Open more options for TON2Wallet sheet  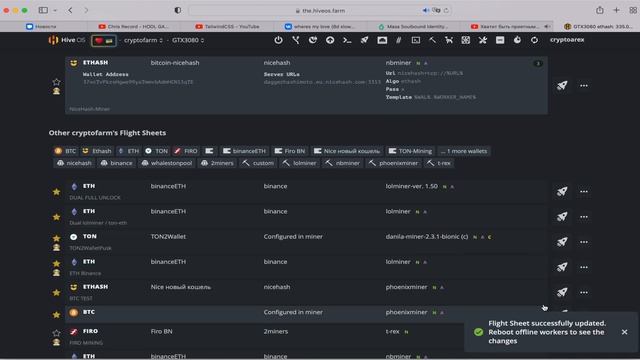tap(584, 242)
